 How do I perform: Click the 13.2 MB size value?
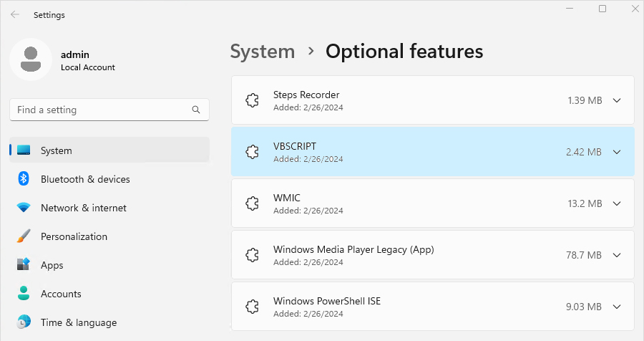click(x=585, y=203)
